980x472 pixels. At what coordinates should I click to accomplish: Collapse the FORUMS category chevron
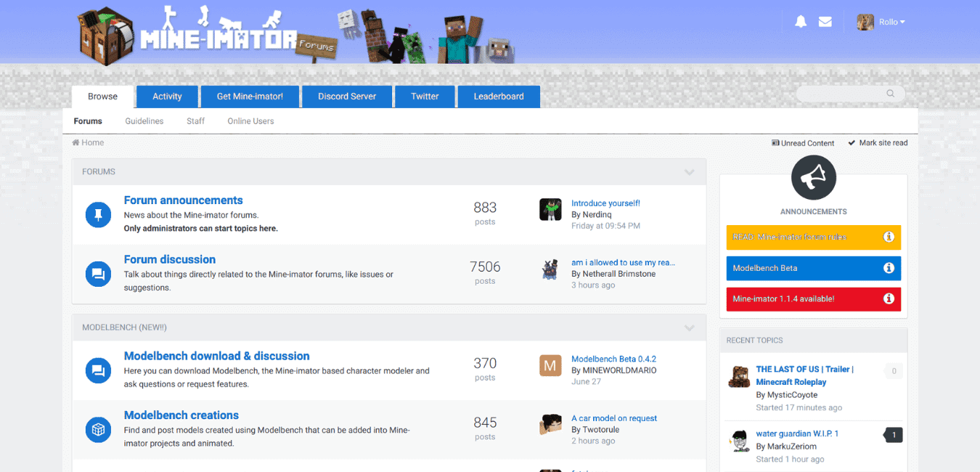click(x=690, y=172)
